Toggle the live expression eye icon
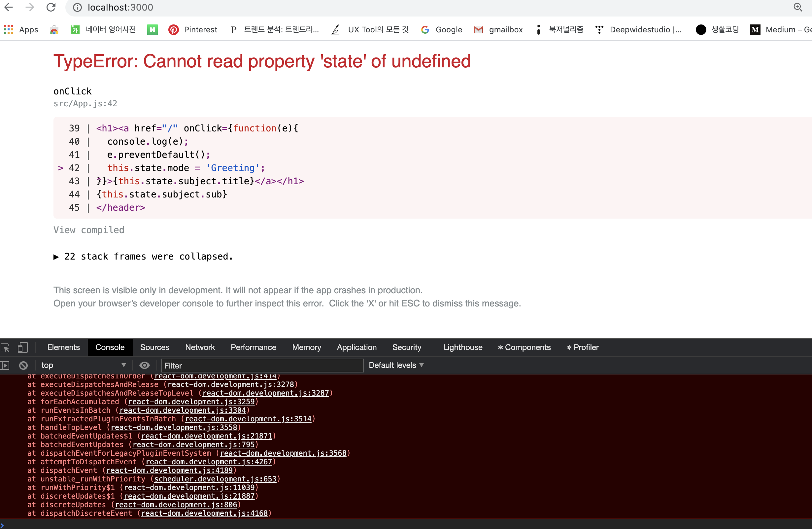Viewport: 812px width, 529px height. [x=145, y=366]
